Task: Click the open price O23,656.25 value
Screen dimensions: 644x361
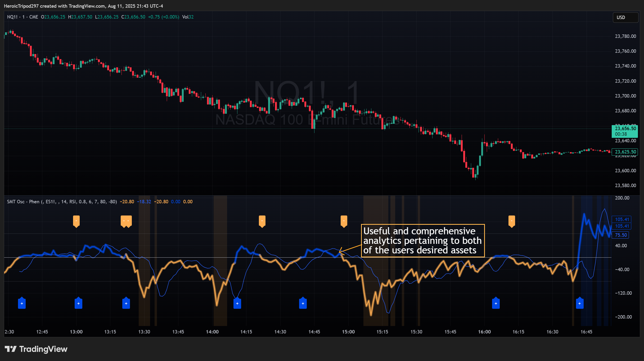Action: [x=53, y=17]
